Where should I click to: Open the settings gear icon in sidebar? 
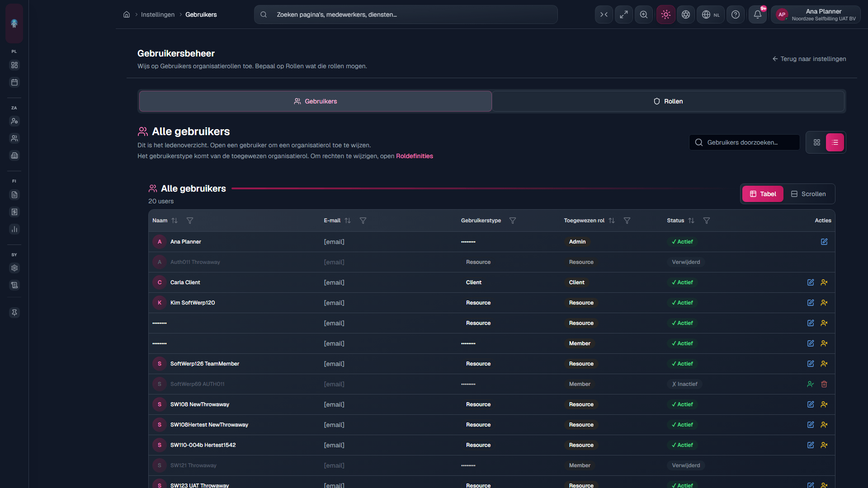(14, 268)
